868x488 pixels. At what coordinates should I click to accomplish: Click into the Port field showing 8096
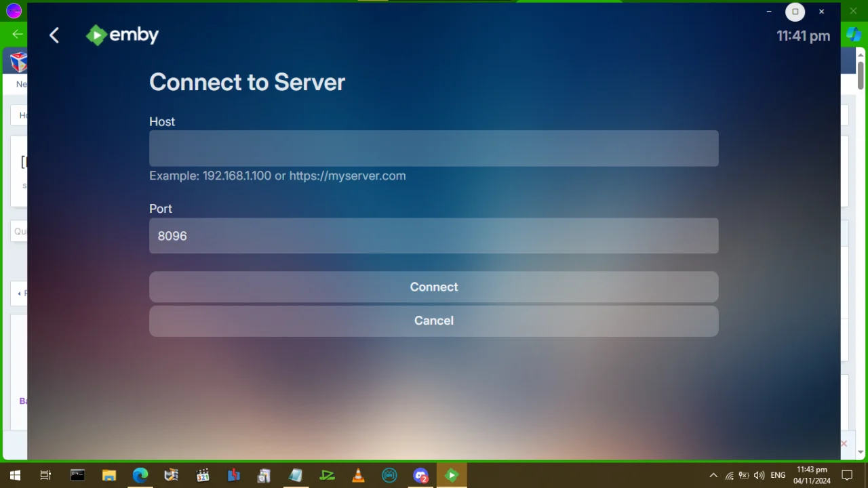434,236
